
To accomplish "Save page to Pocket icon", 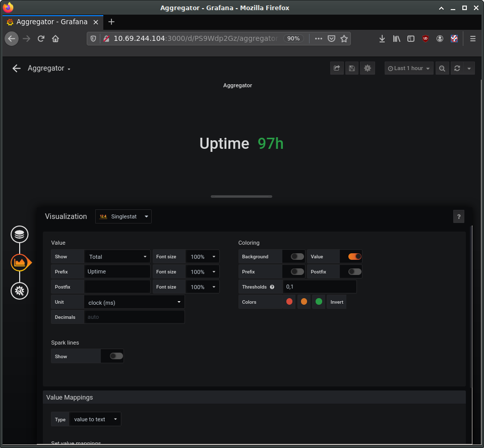I will [332, 39].
